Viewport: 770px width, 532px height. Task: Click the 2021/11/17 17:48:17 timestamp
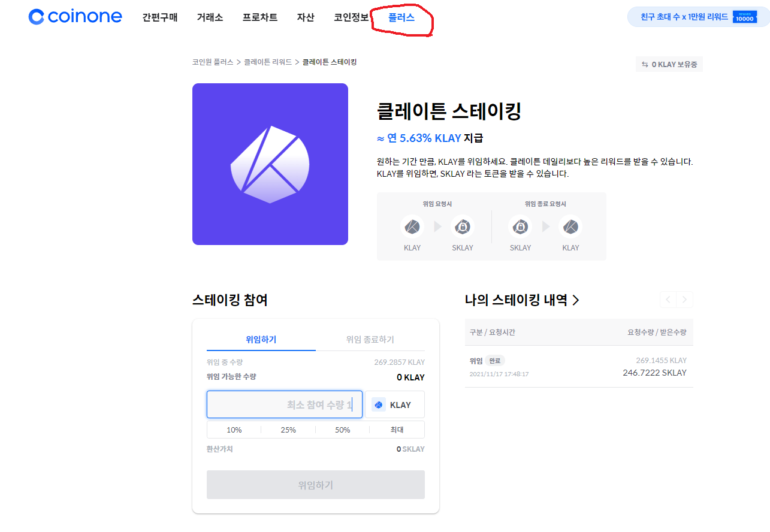click(x=499, y=374)
